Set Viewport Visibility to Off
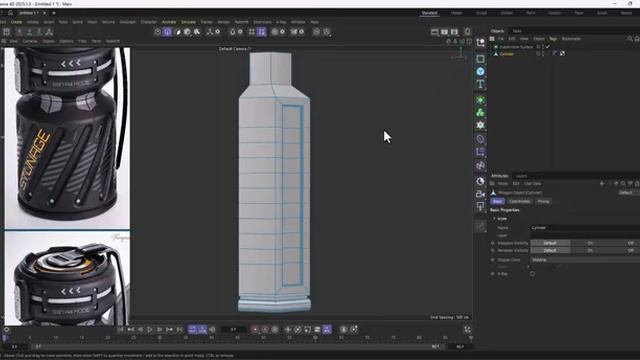Viewport: 640px width, 360px height. pyautogui.click(x=631, y=243)
